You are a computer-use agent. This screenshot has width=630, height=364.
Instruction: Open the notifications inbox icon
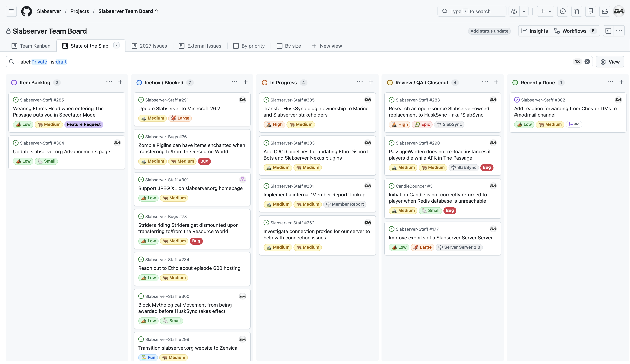coord(605,11)
